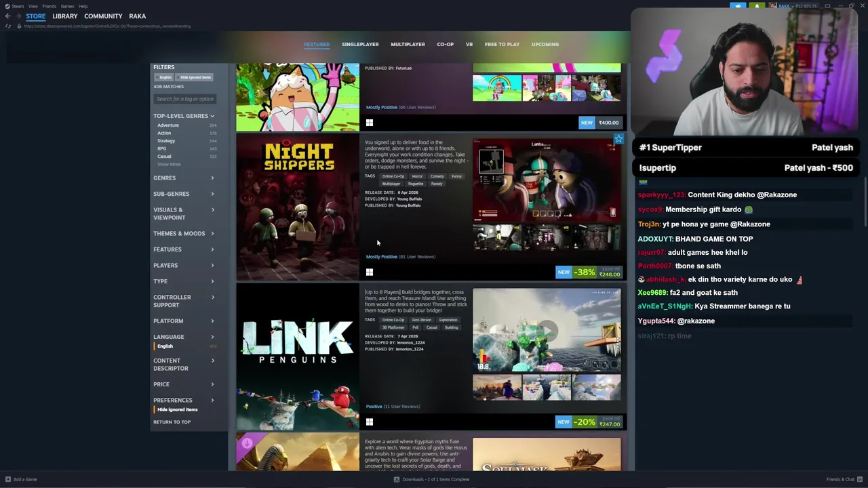Switch to the VR tab
Viewport: 868px width, 488px height.
click(x=469, y=44)
